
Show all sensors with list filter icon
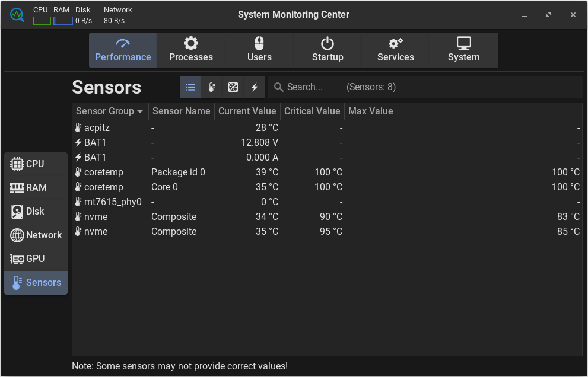pos(190,87)
